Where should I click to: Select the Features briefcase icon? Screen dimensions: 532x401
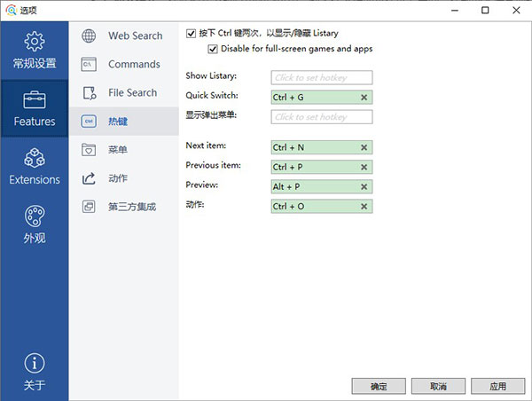35,99
